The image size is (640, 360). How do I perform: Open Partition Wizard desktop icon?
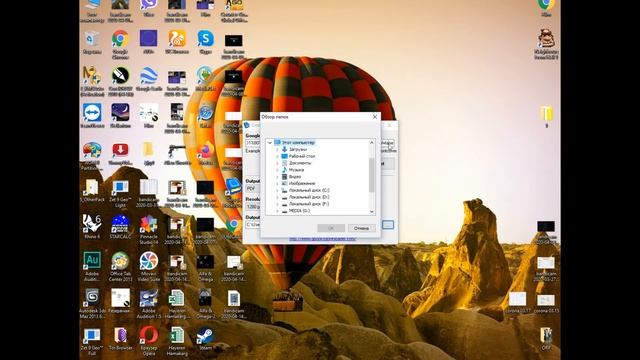(x=92, y=156)
